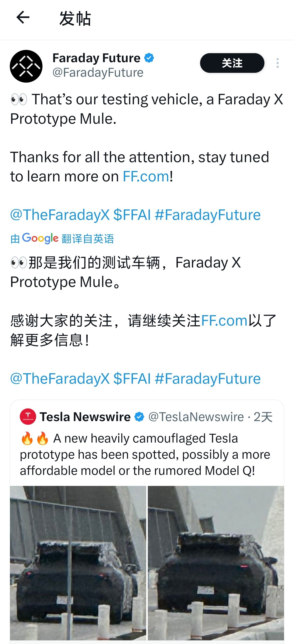Viewport: 294px width, 644px height.
Task: Open quoted Tesla Newswire tweet text
Action: tap(145, 454)
